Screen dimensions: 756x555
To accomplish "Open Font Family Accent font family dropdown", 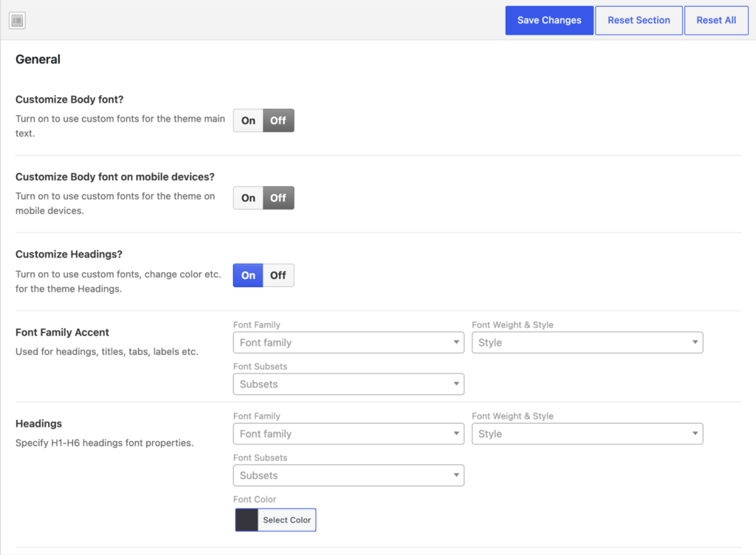I will point(348,342).
